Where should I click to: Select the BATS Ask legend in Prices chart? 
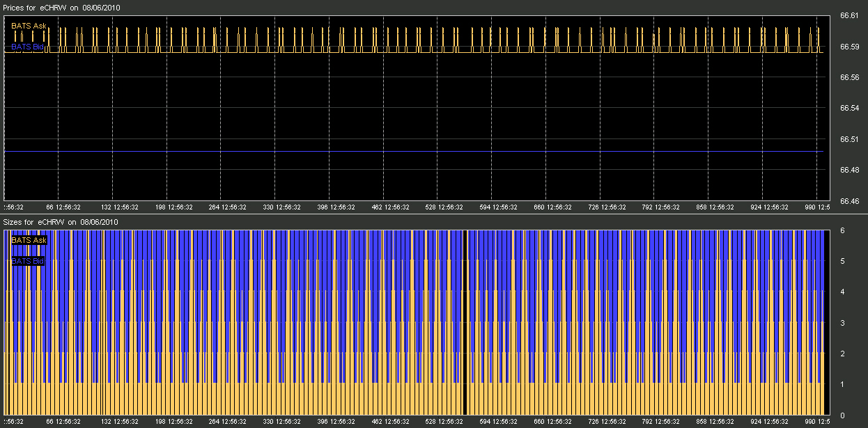(29, 26)
